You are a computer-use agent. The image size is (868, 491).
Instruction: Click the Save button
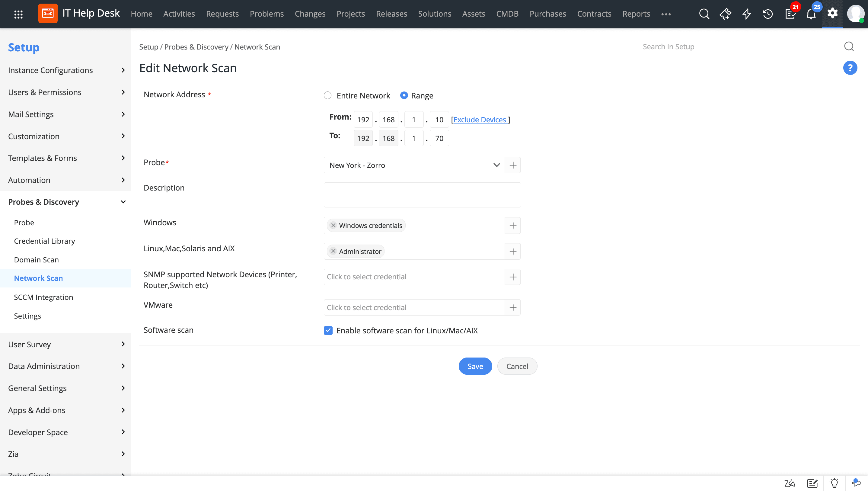click(475, 366)
